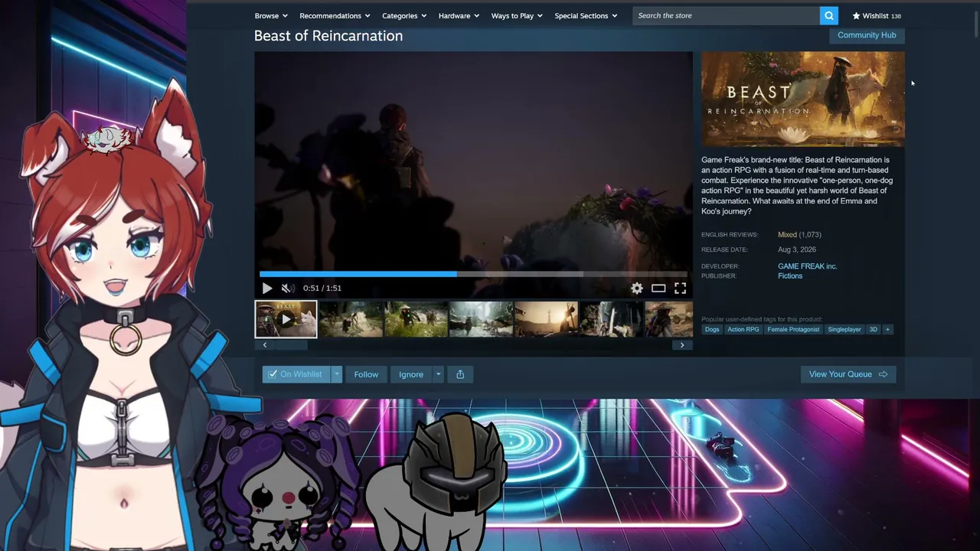Click the Beast of Reincarnation header artwork
Screen dimensions: 980x551
click(802, 99)
